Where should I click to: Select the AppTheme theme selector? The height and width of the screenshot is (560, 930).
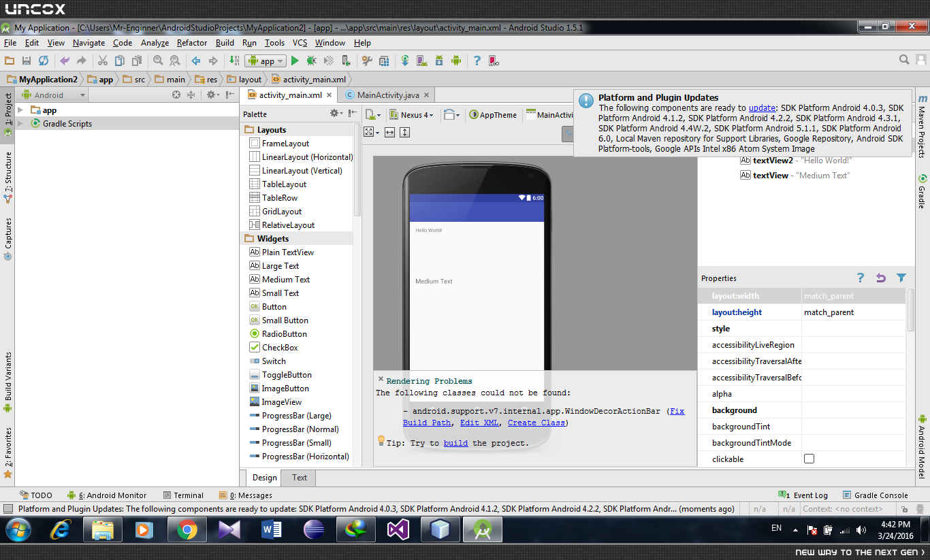coord(493,115)
